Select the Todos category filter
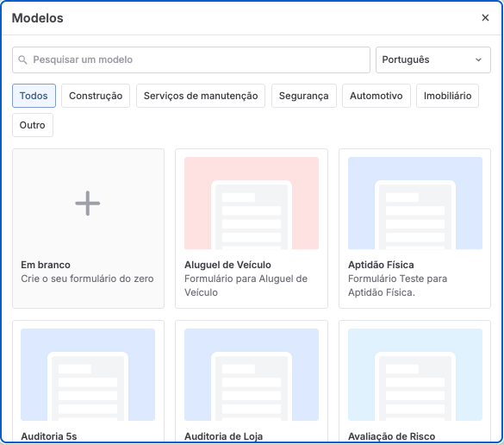The width and height of the screenshot is (504, 445). pos(34,96)
